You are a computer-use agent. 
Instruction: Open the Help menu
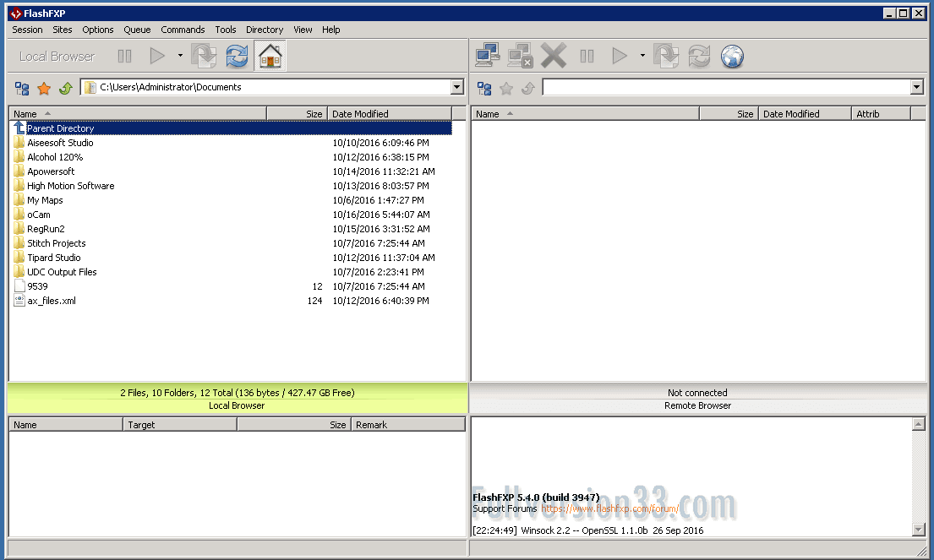331,30
